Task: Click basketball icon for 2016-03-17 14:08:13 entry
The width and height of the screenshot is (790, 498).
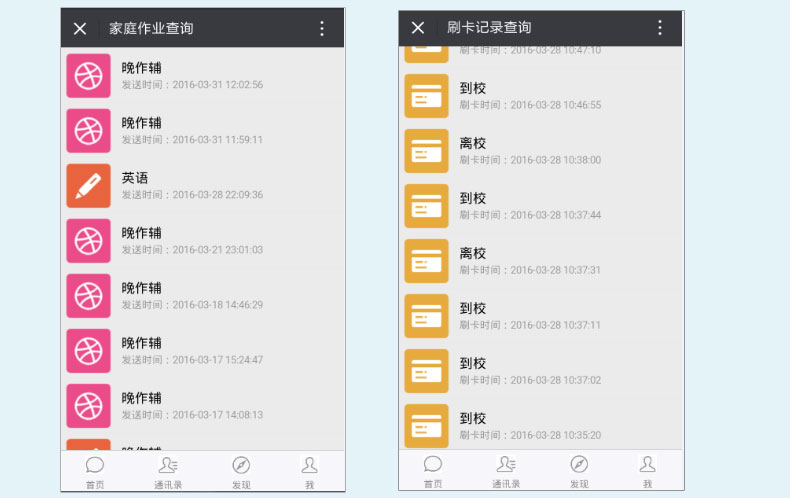Action: (x=89, y=406)
